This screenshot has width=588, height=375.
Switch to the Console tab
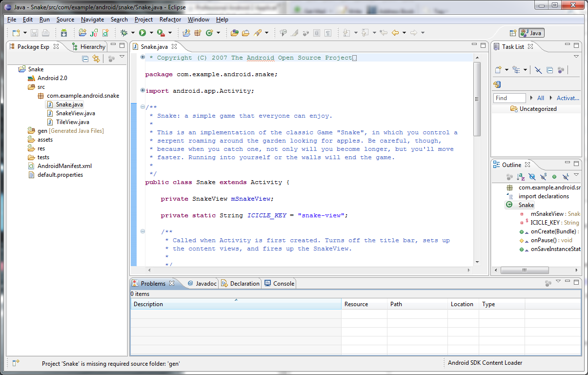[x=279, y=283]
